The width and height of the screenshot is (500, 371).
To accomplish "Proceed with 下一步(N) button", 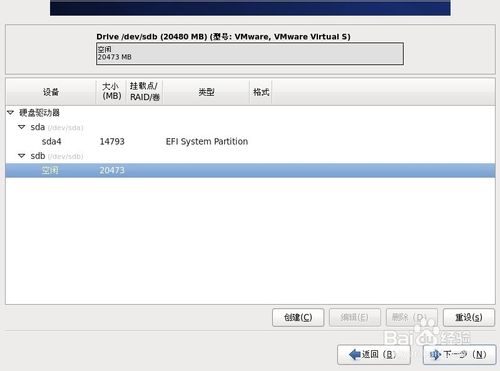I will tap(459, 354).
